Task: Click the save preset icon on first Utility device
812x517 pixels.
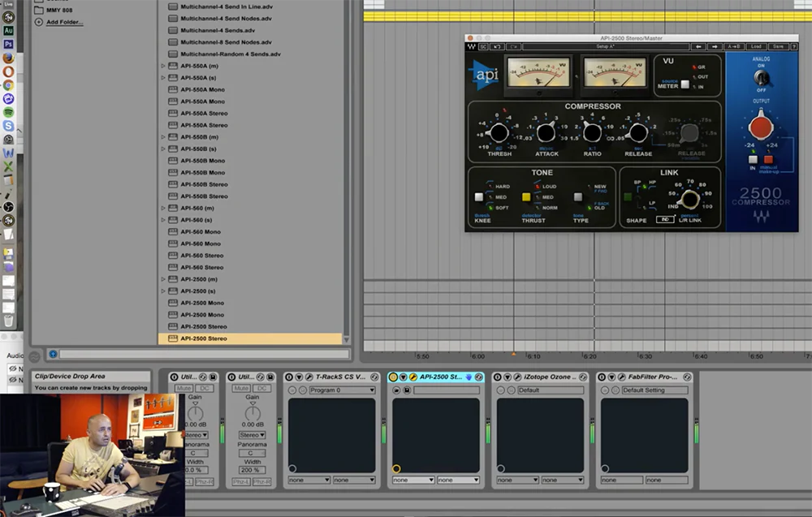Action: (x=213, y=377)
